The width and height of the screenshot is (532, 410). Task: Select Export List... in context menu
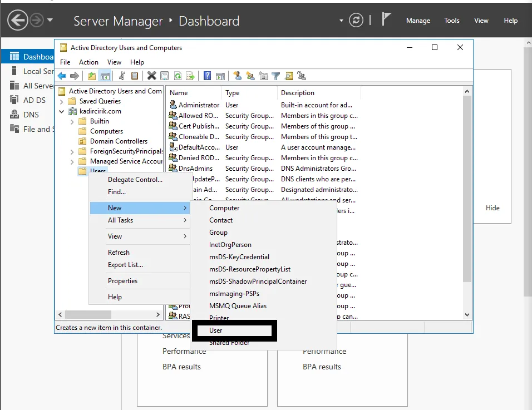click(140, 265)
